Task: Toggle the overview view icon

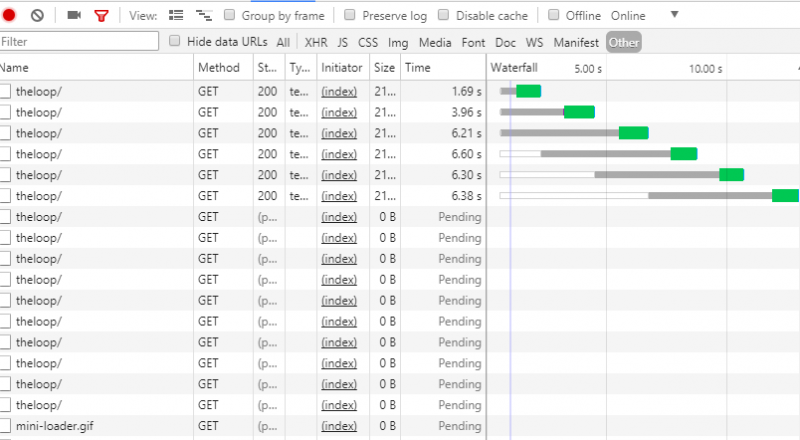Action: coord(204,15)
